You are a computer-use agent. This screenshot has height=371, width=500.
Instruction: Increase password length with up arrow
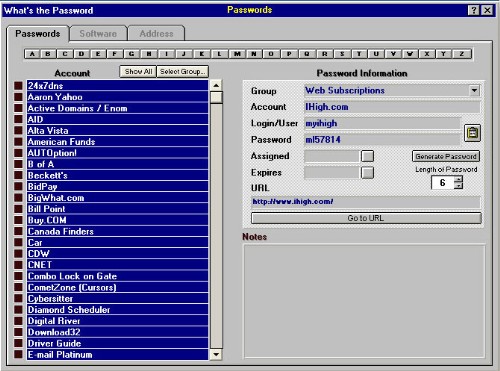459,179
